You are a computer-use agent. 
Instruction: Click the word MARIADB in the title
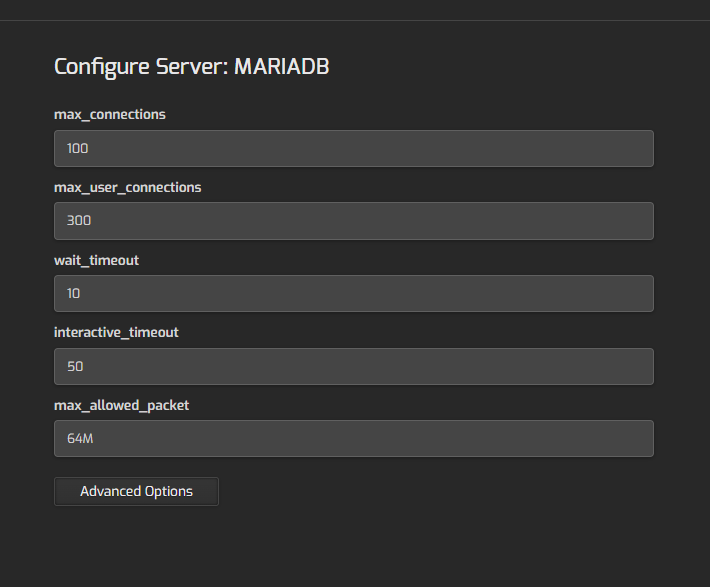pyautogui.click(x=282, y=67)
